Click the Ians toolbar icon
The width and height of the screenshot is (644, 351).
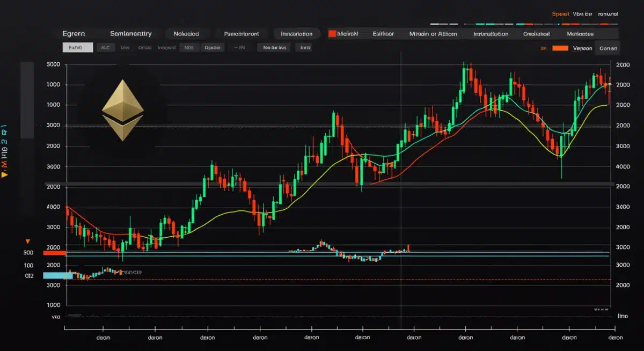point(304,47)
